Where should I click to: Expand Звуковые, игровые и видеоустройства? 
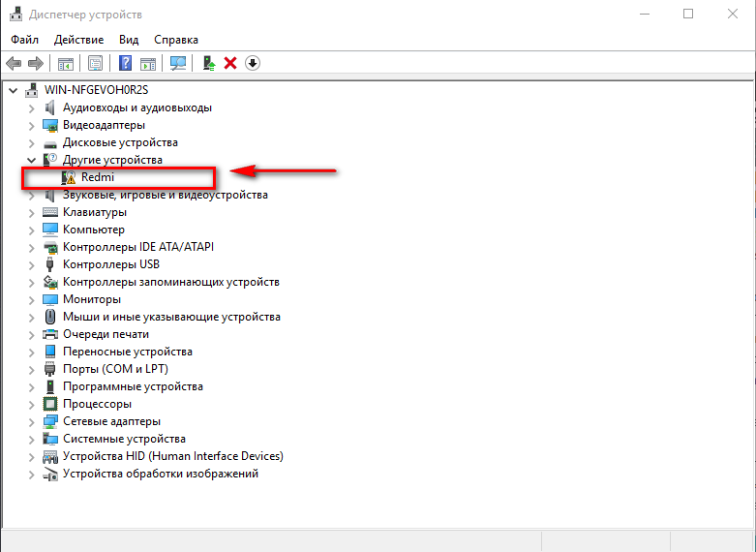coord(31,195)
